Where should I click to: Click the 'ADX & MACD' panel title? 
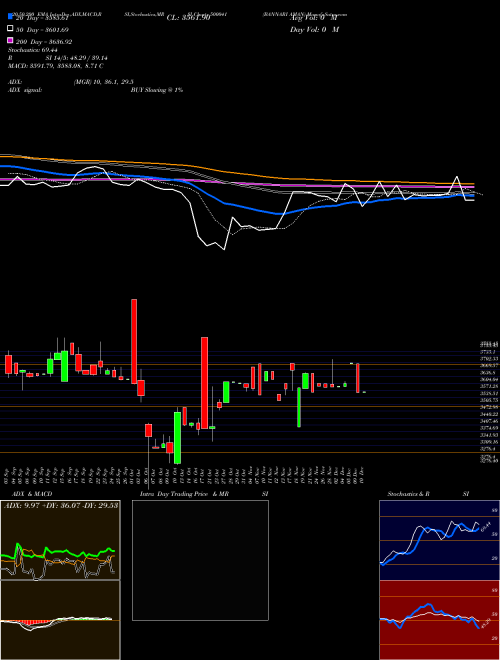point(32,494)
